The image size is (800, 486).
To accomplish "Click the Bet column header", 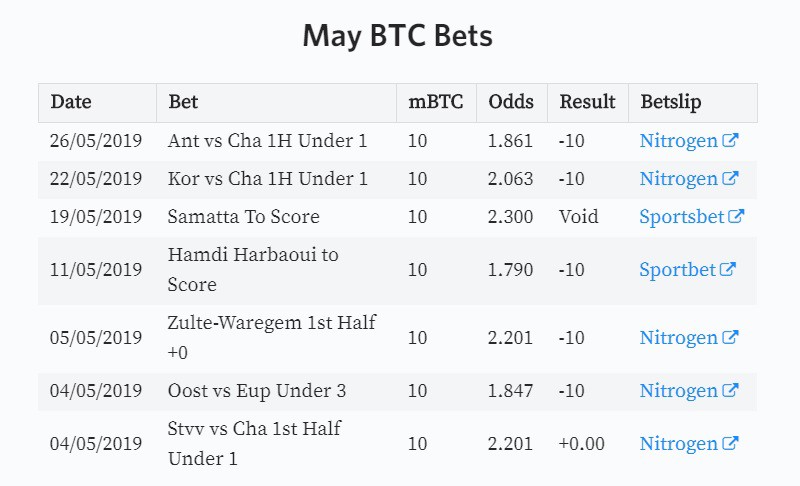I will [x=183, y=101].
